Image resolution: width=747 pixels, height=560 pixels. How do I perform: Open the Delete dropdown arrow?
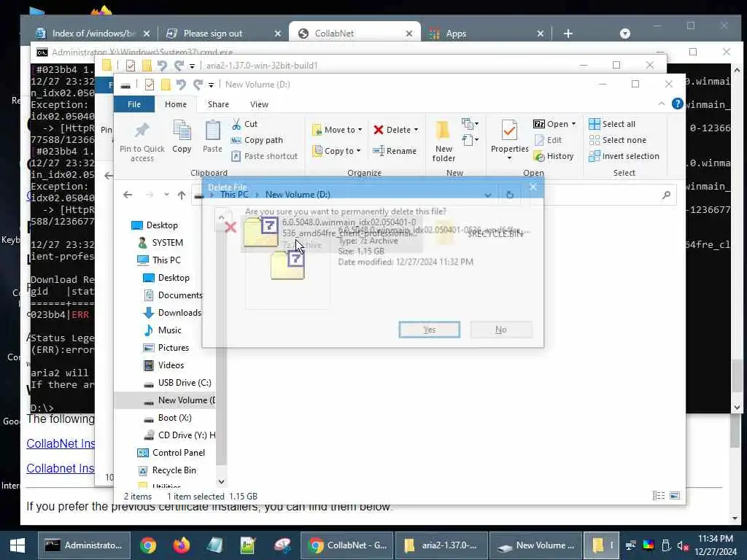416,130
